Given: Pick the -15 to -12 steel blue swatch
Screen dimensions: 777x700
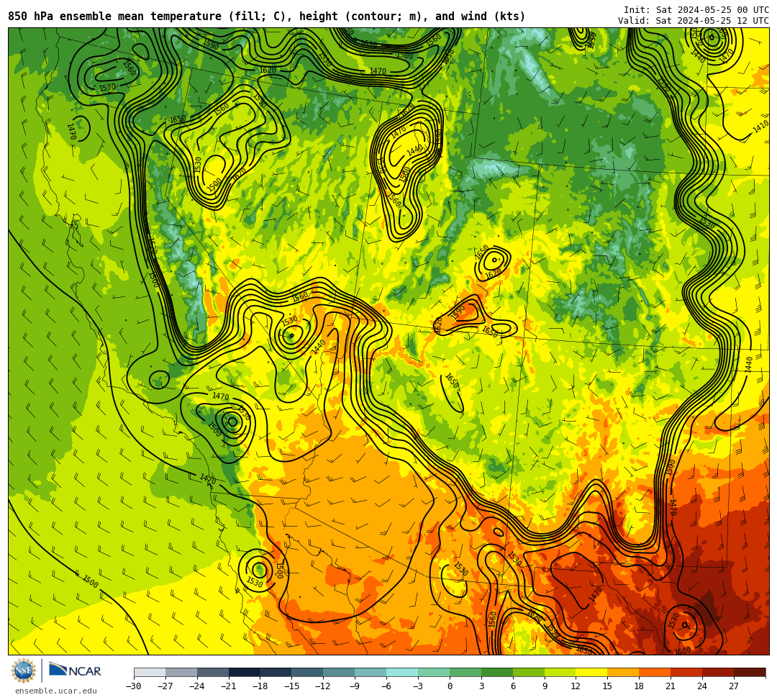Looking at the screenshot, I should click(x=308, y=672).
